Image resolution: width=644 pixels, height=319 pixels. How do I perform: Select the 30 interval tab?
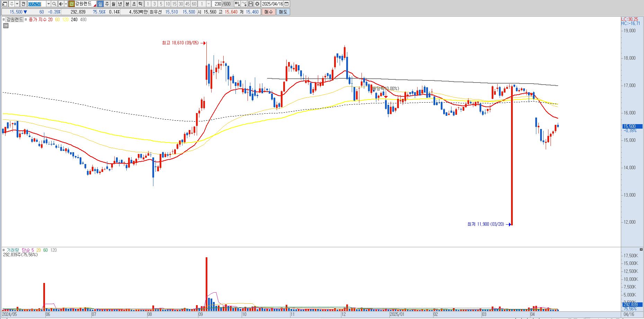coord(181,4)
